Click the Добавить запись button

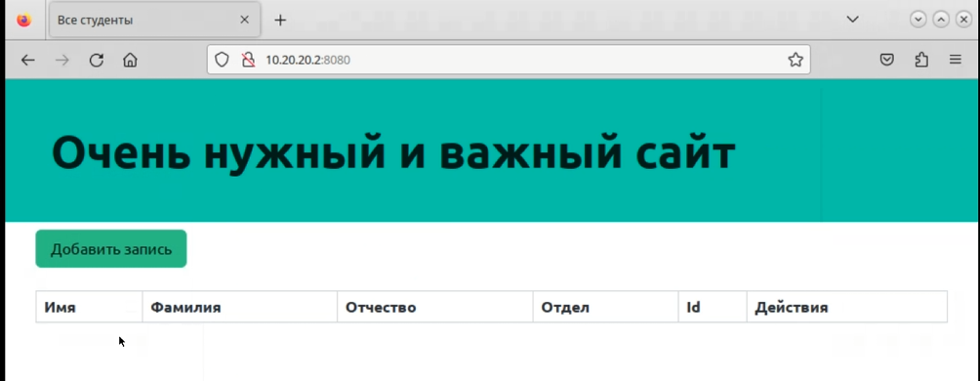(110, 249)
